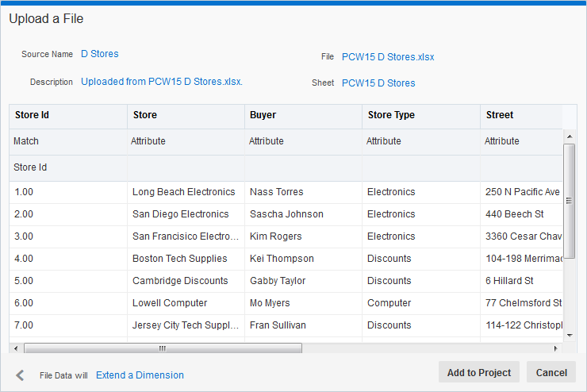The height and width of the screenshot is (392, 587).
Task: Select the 1.00 store id cell
Action: pos(68,192)
